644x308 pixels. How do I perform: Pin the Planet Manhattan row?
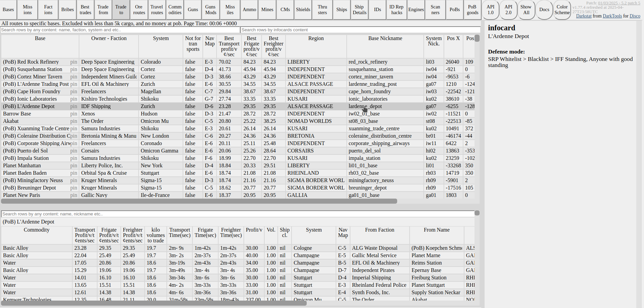point(74,166)
